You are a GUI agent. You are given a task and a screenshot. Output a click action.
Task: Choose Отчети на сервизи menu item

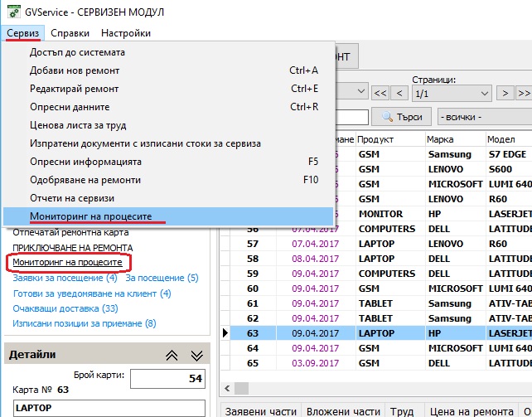click(168, 198)
